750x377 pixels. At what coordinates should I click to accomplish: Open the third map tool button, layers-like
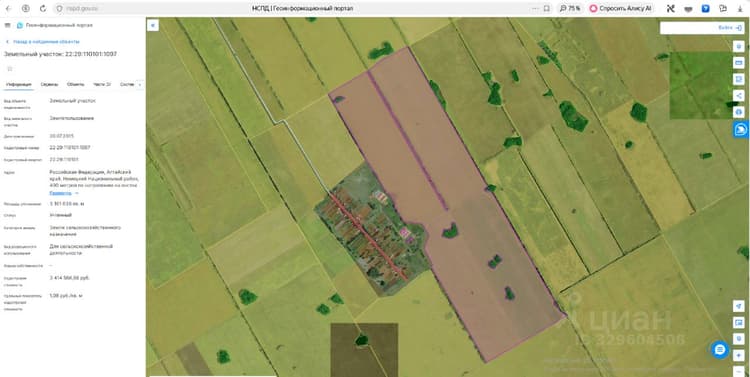[x=739, y=79]
